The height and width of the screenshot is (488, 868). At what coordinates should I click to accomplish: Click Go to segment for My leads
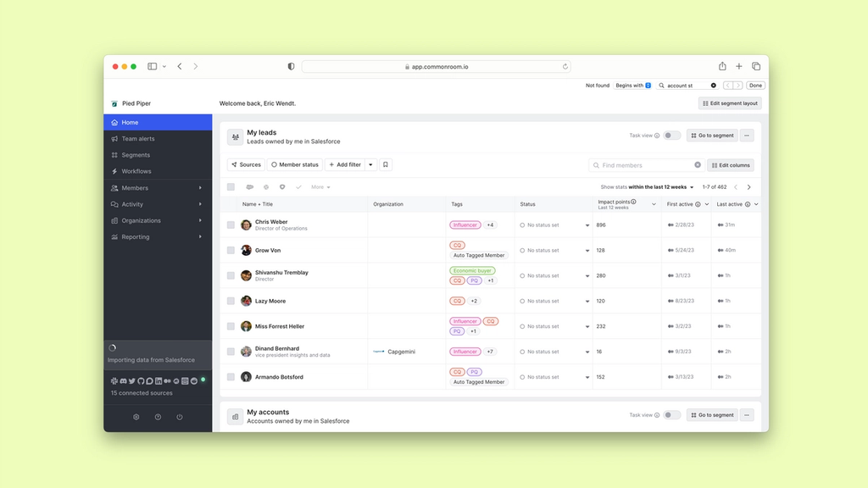712,136
